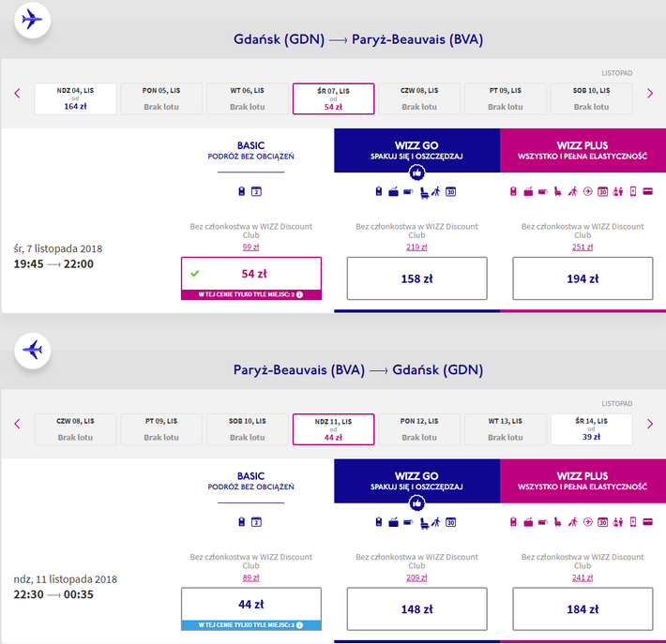Click the return 22:30 → 00:35 time
Image resolution: width=666 pixels, height=644 pixels.
point(53,594)
